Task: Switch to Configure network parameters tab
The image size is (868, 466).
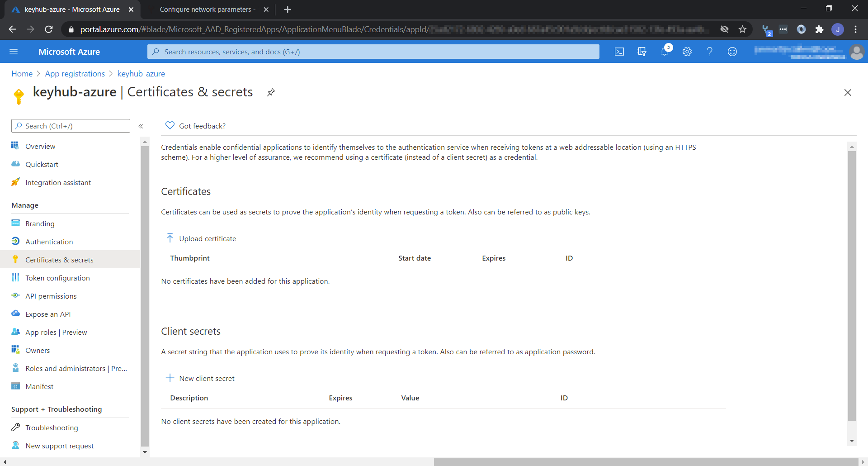Action: point(207,10)
